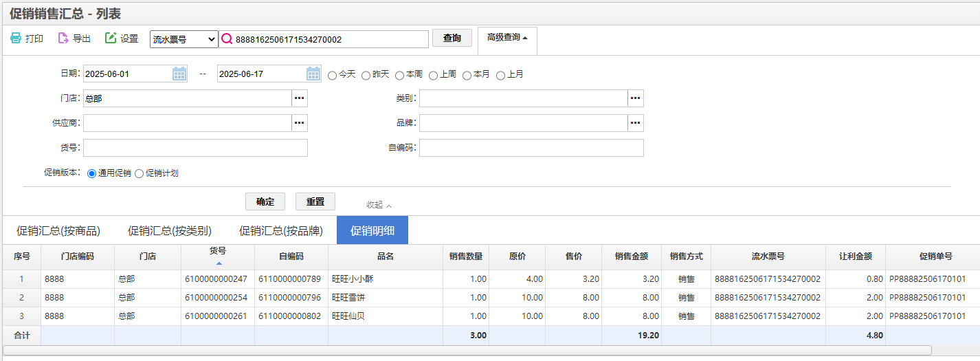Open the 流水票号 search type dropdown
Viewport: 980px width, 361px height.
click(x=184, y=39)
